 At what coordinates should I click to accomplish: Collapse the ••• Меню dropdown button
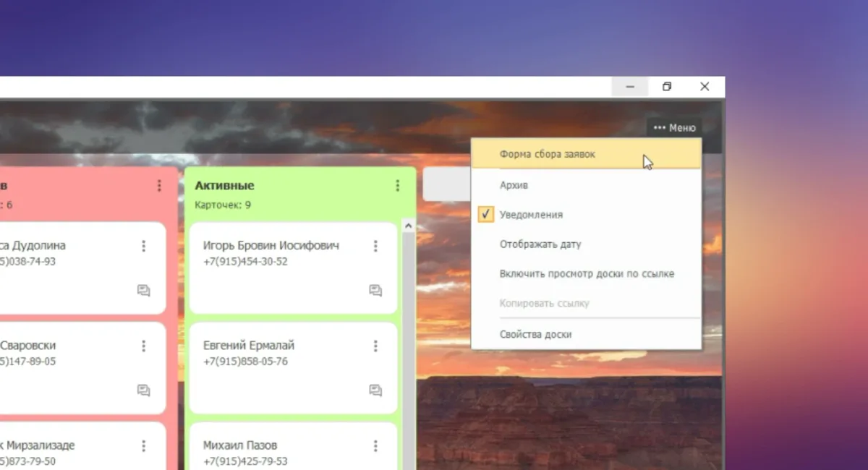click(674, 128)
